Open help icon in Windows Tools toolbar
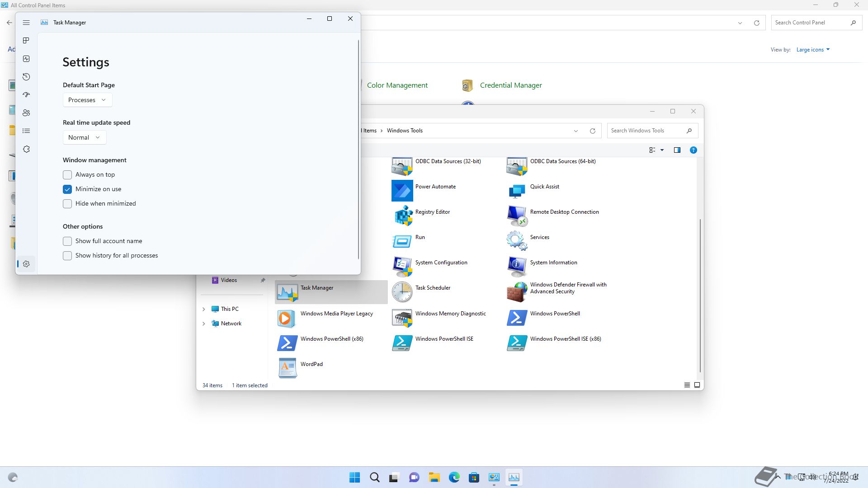 693,150
